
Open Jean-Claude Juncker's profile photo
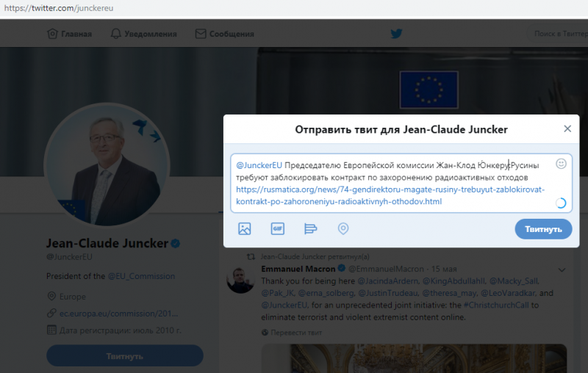pos(107,164)
